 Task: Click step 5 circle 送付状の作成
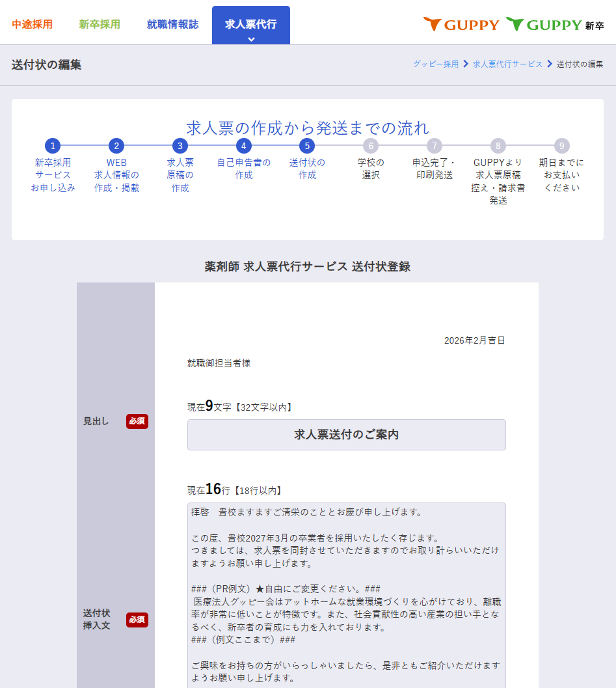(307, 146)
